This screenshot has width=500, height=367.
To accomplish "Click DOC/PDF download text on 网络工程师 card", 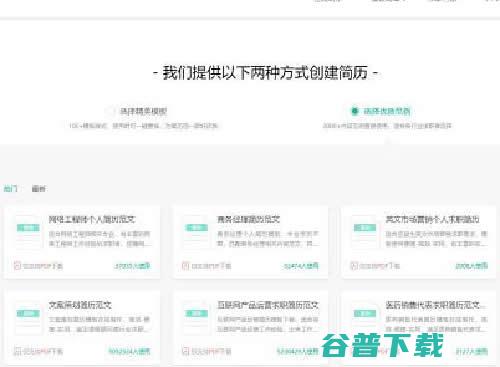I will click(43, 266).
